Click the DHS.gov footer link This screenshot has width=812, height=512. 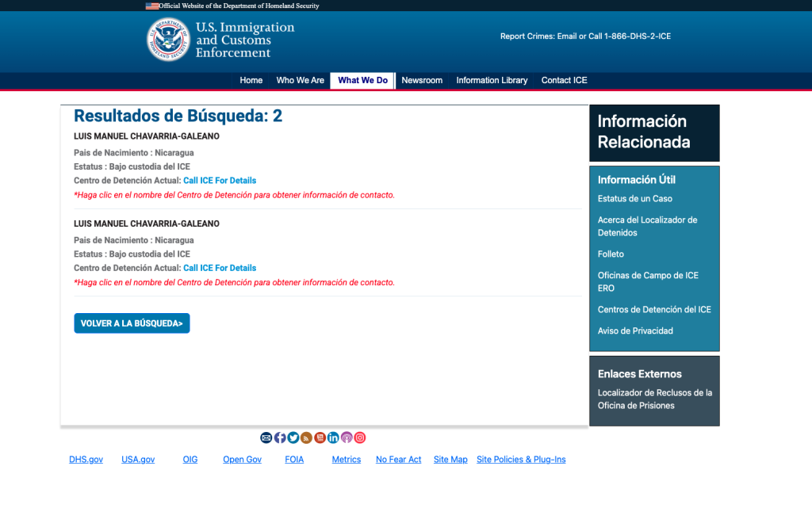pos(86,460)
